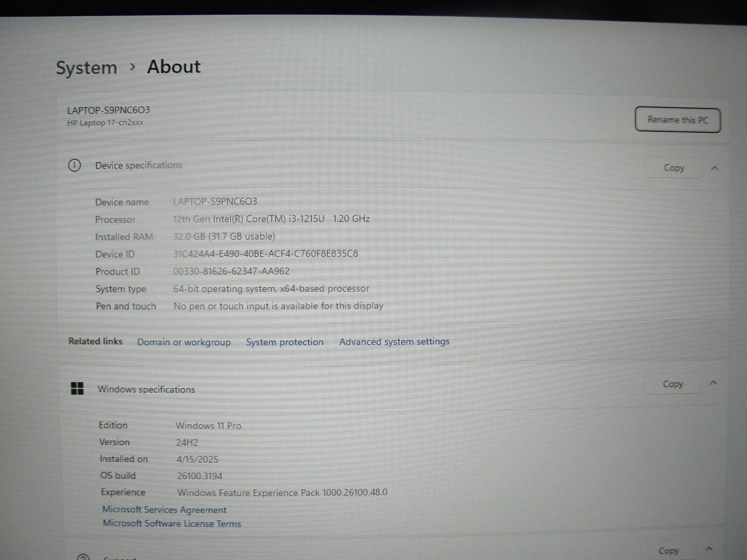Open Microsoft Services Agreement link

pos(164,510)
